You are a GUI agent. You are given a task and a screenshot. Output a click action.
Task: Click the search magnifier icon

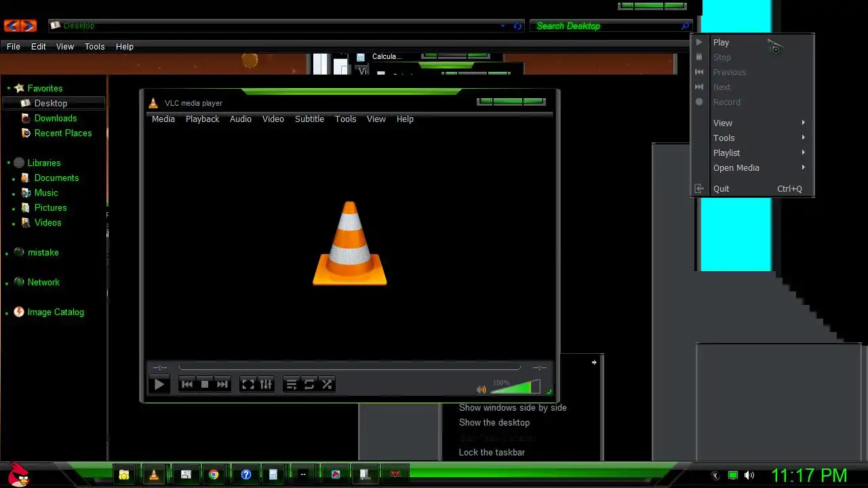(685, 26)
